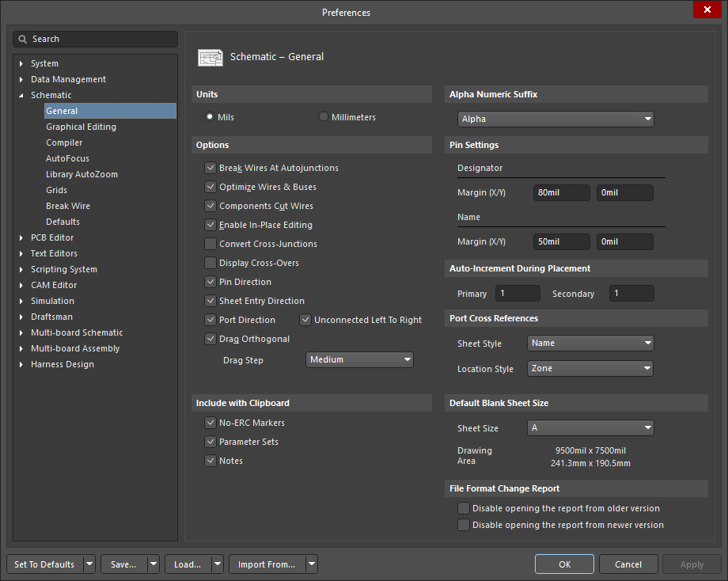Viewport: 728px width, 581px height.
Task: Enable disabling report from newer version
Action: pyautogui.click(x=464, y=525)
